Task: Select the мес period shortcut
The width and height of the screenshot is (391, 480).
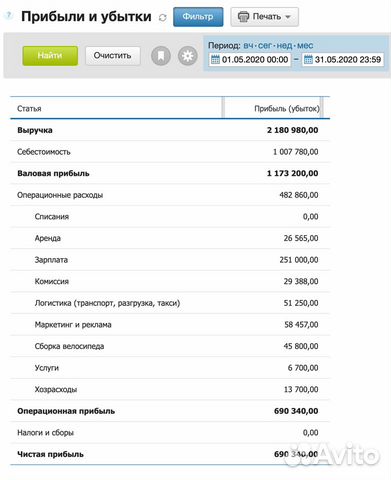Action: [x=305, y=46]
